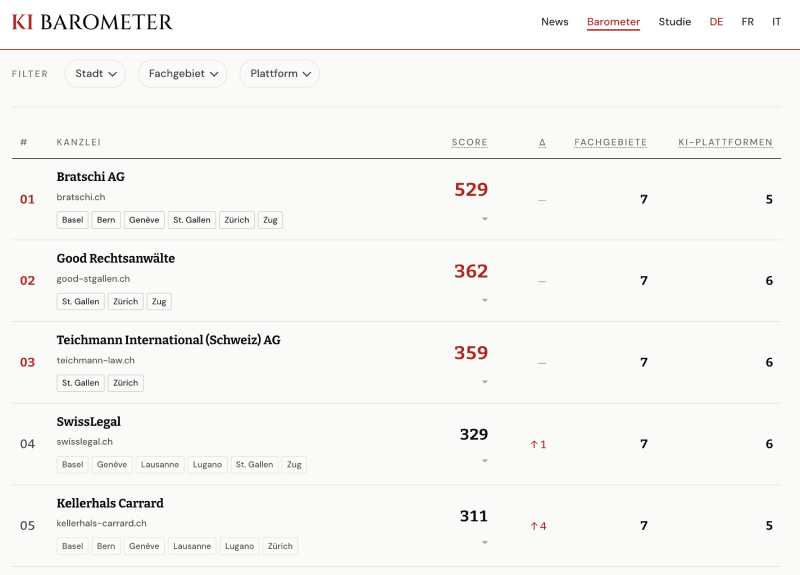Image resolution: width=800 pixels, height=575 pixels.
Task: Click SwissLegal's Zug tag
Action: 294,465
